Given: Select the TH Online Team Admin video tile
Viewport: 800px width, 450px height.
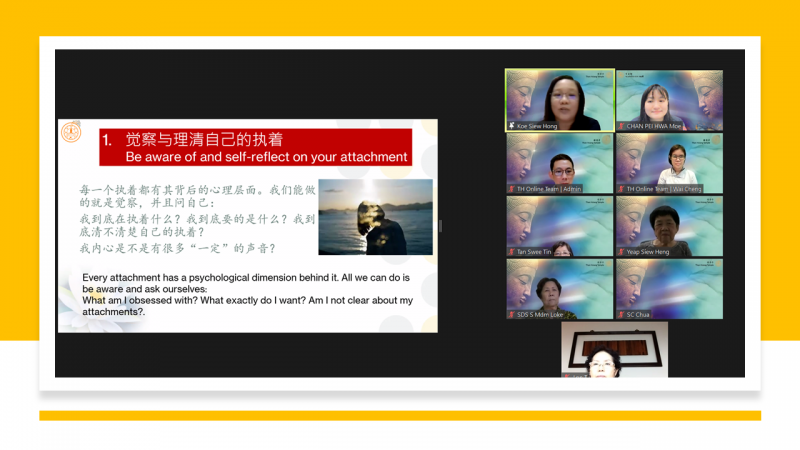Looking at the screenshot, I should [x=559, y=160].
